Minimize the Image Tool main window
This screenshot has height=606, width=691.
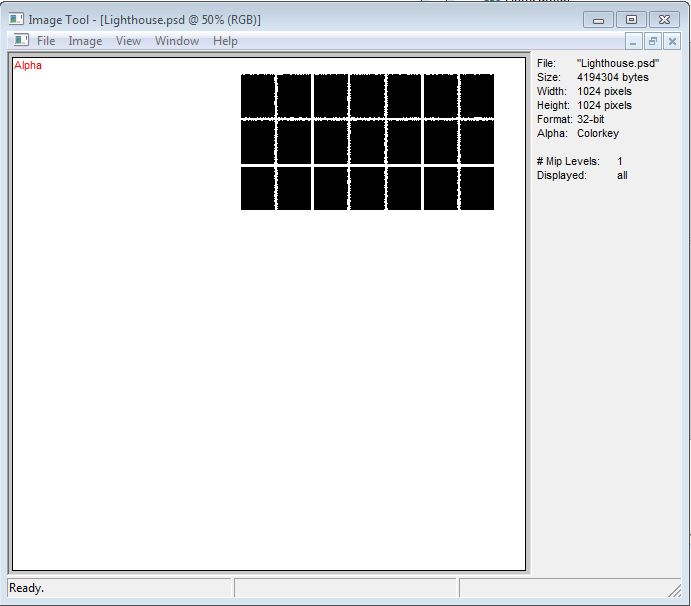click(598, 20)
